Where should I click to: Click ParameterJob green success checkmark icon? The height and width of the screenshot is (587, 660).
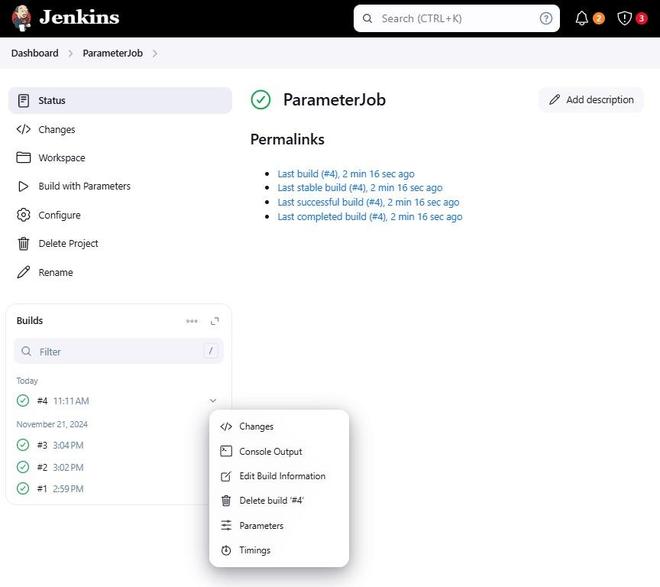(x=261, y=100)
